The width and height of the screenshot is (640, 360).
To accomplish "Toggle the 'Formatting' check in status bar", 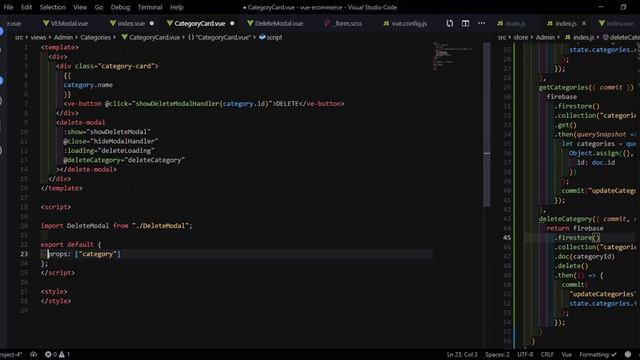I will point(598,354).
